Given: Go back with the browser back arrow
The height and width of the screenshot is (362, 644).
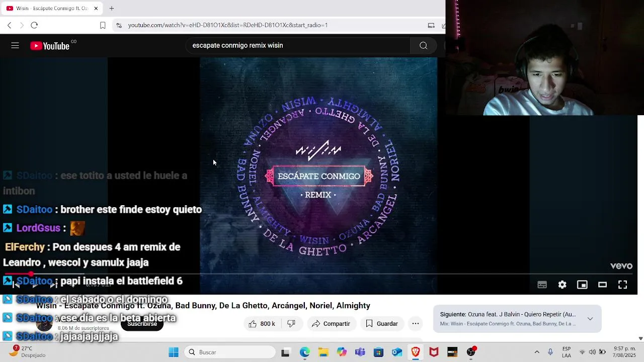Looking at the screenshot, I should coord(9,25).
